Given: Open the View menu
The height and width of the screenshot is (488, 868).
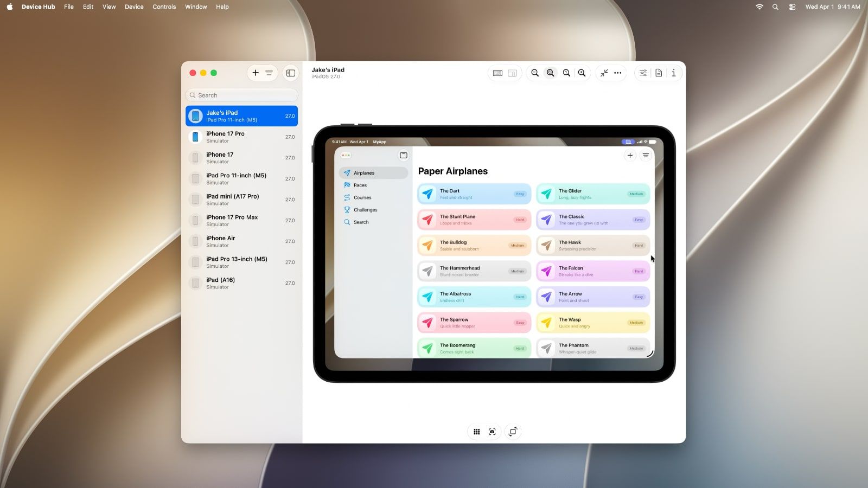Looking at the screenshot, I should click(x=109, y=7).
